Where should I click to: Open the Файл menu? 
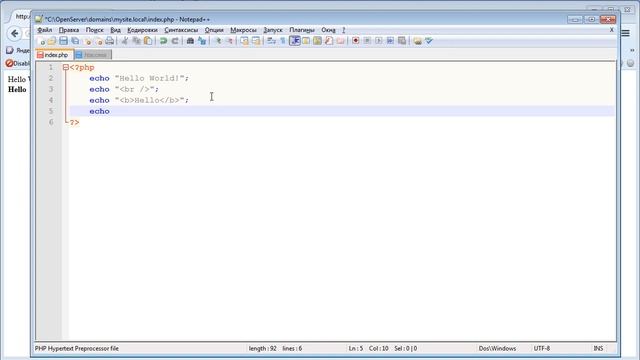click(x=44, y=30)
